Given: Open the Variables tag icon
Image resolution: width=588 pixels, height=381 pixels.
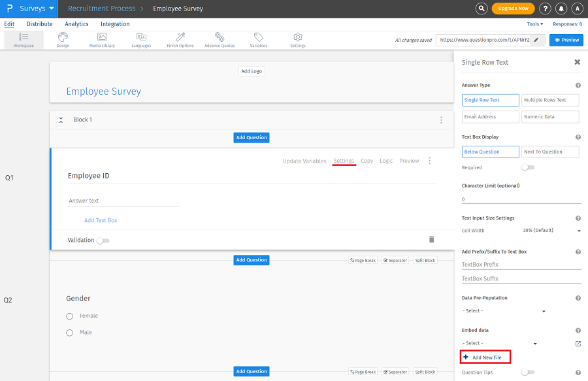Looking at the screenshot, I should point(259,37).
